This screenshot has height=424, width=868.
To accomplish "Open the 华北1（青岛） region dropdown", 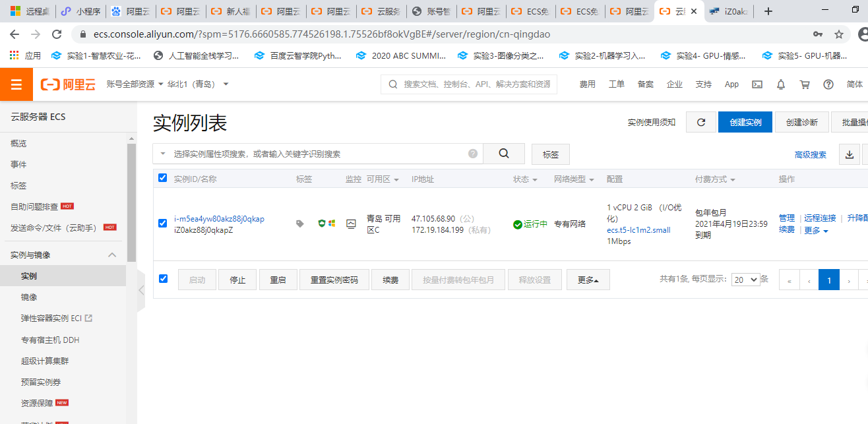I will coord(198,84).
